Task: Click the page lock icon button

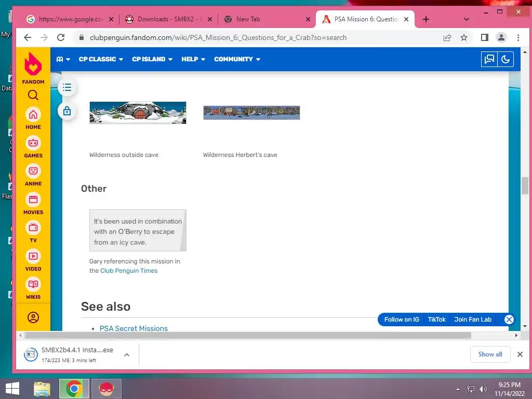Action: [x=67, y=111]
